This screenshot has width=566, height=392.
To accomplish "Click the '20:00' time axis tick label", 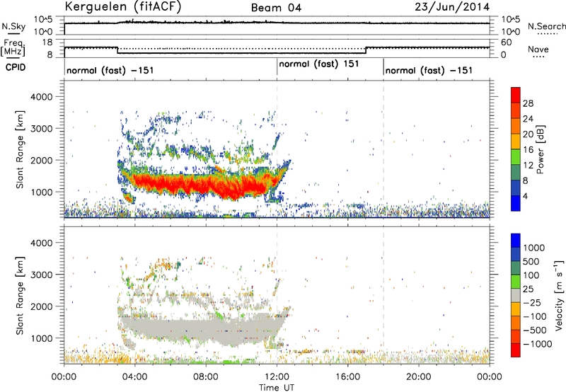I will [419, 377].
